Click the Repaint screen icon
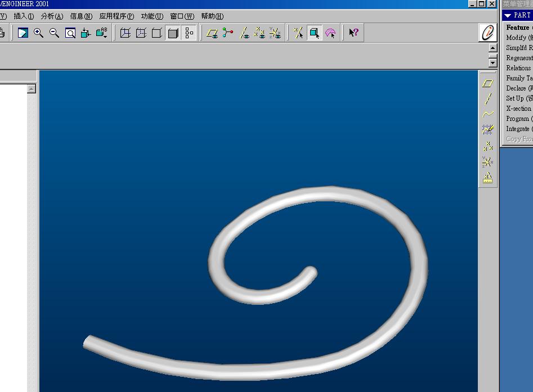This screenshot has height=392, width=533. (x=23, y=33)
